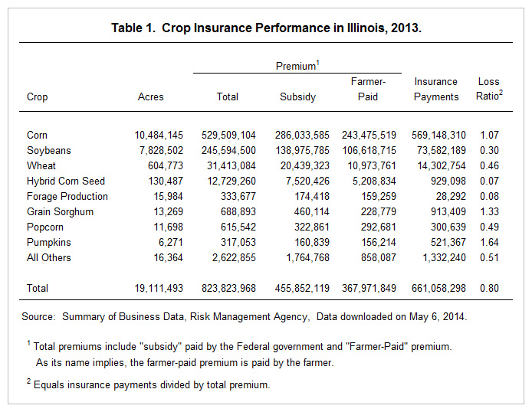Screen dimensions: 532x412
Task: Select Wheat total premium 31,413,084
Action: point(232,165)
